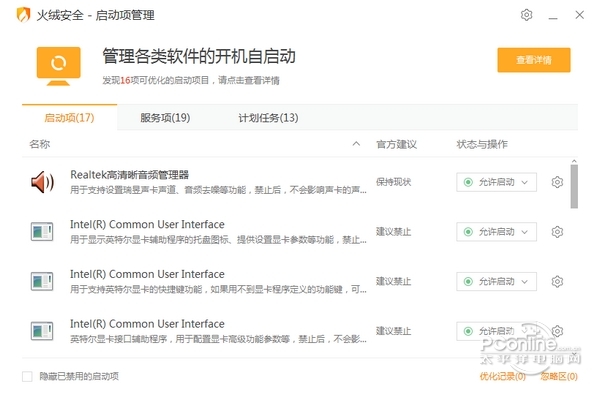
Task: Click Realtek speaker icon
Action: (42, 182)
